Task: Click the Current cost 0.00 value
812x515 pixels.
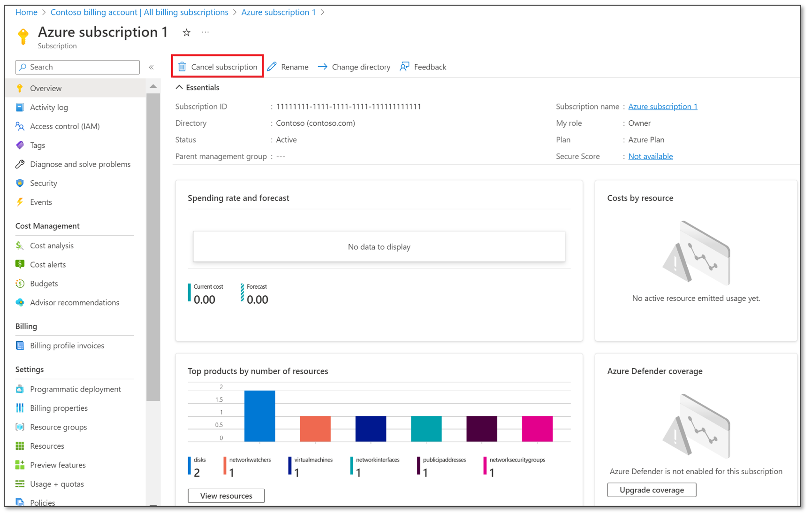Action: tap(205, 300)
